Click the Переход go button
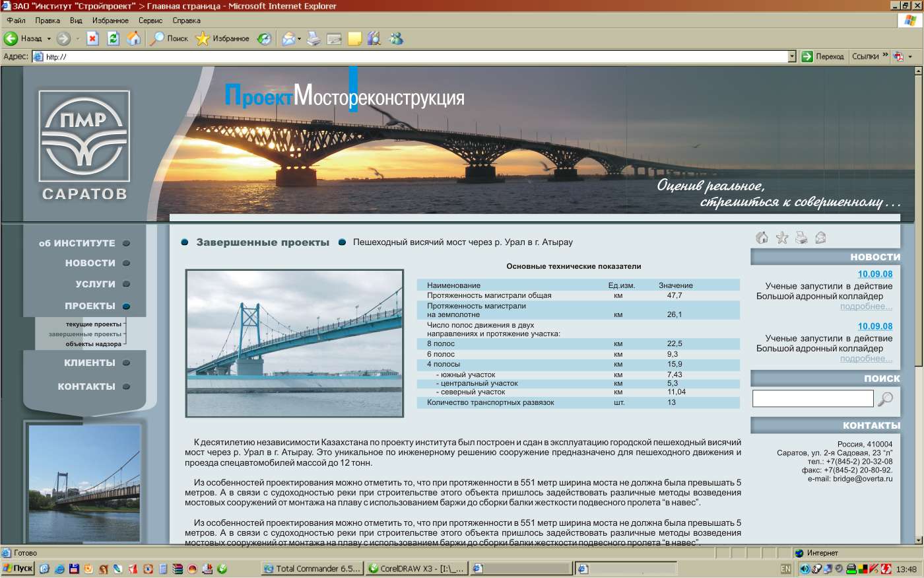 pos(822,57)
